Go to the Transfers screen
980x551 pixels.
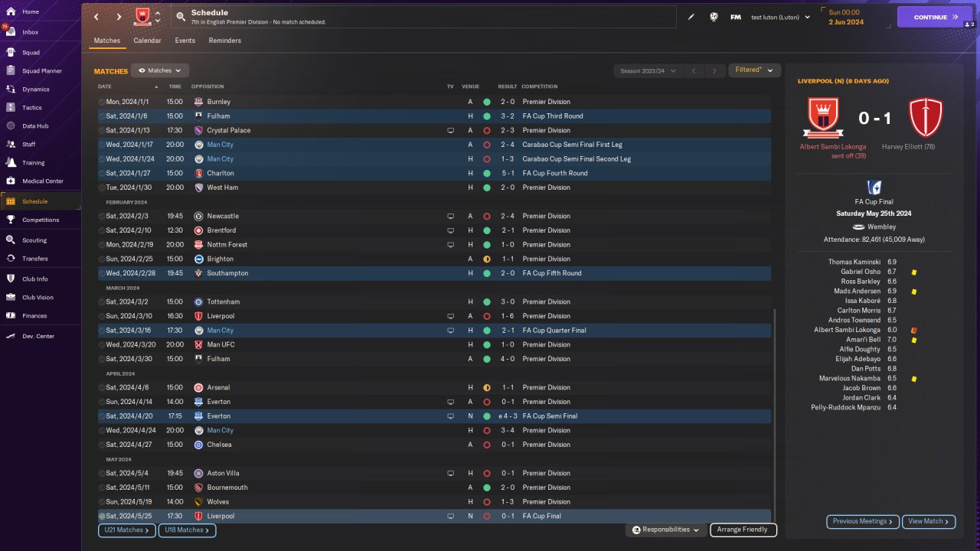(x=35, y=259)
